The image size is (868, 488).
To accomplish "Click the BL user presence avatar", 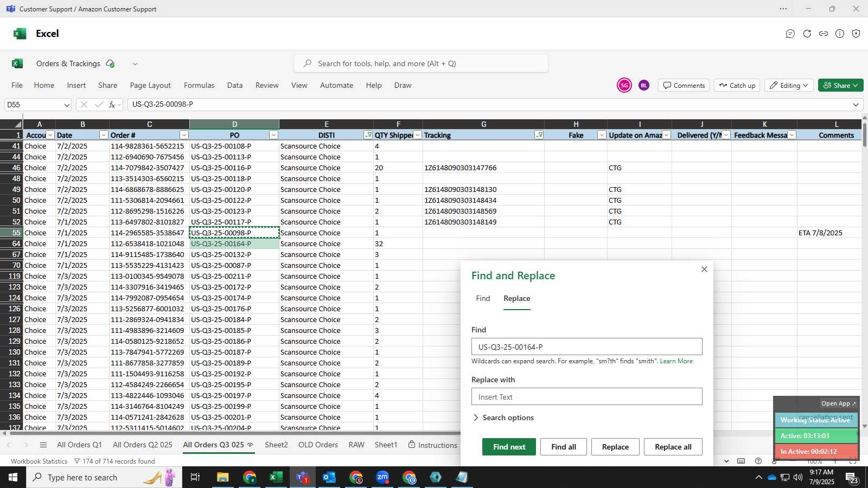I will [x=644, y=85].
